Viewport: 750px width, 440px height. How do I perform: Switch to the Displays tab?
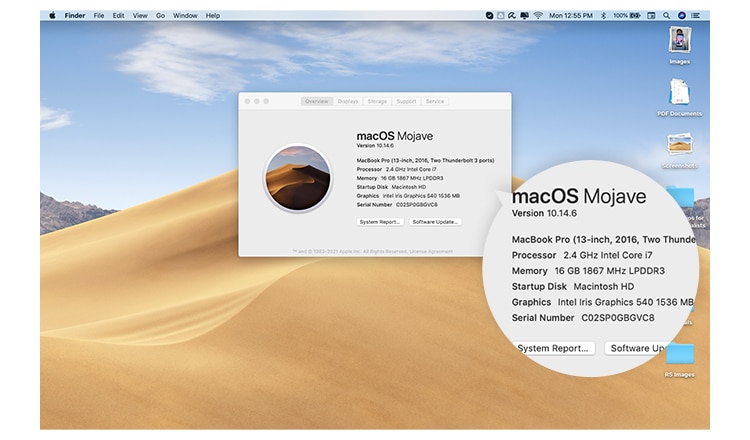pos(348,101)
